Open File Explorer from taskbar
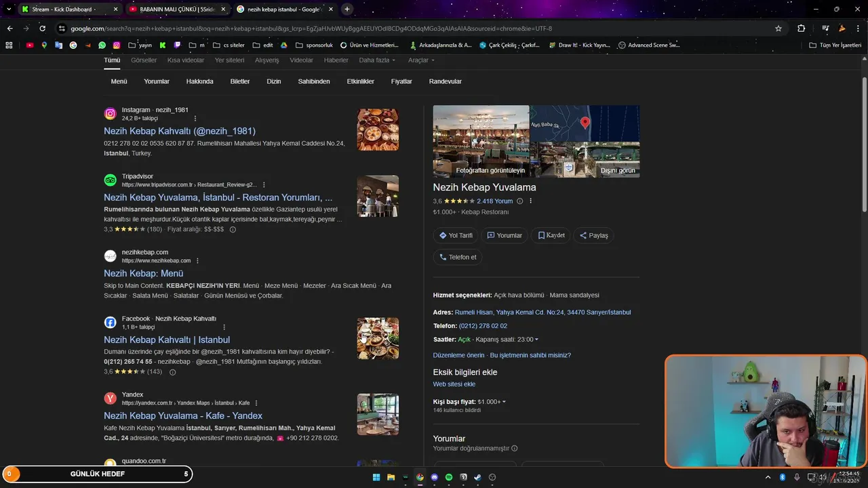The height and width of the screenshot is (488, 868). 391,477
